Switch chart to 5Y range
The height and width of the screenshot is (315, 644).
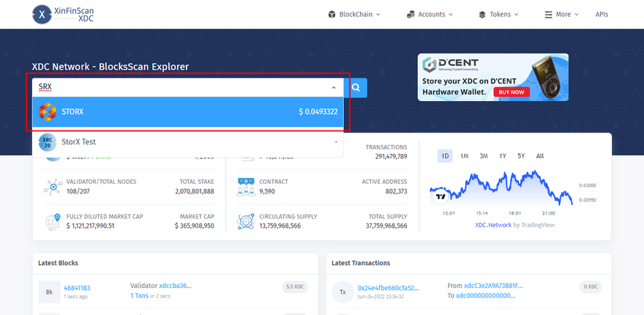pyautogui.click(x=521, y=156)
